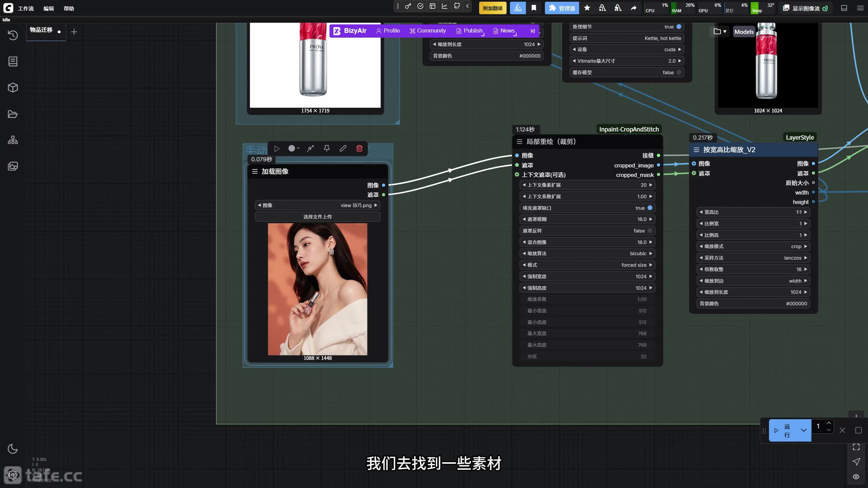The height and width of the screenshot is (488, 868).
Task: Click the paper plane icon at bottom right
Action: pyautogui.click(x=856, y=462)
